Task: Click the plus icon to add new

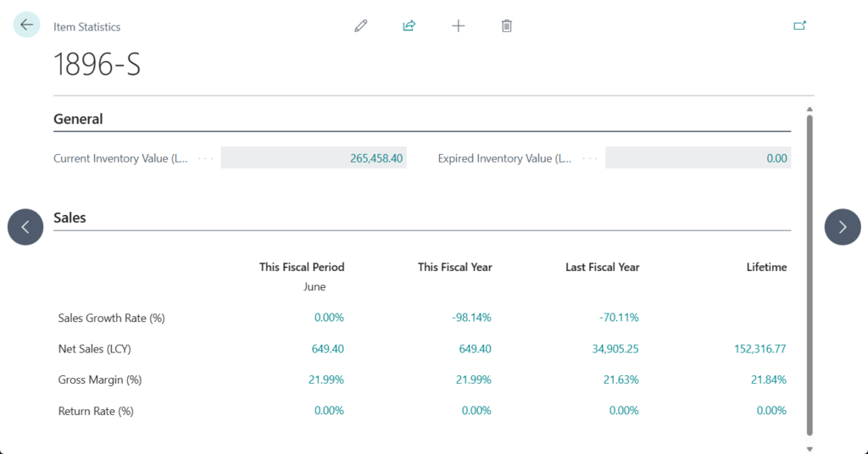Action: (x=459, y=26)
